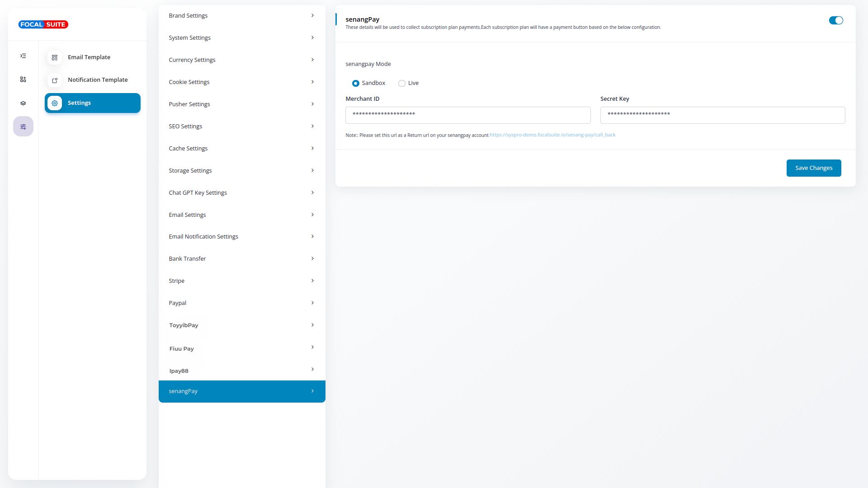
Task: Click the layers stack icon in left rail
Action: click(x=23, y=103)
